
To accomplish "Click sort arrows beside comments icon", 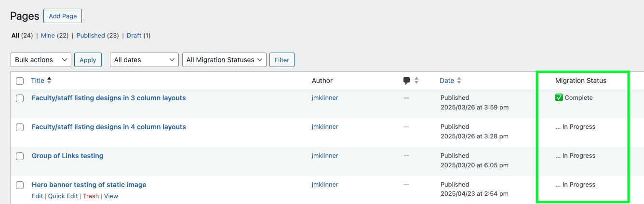I will click(416, 81).
